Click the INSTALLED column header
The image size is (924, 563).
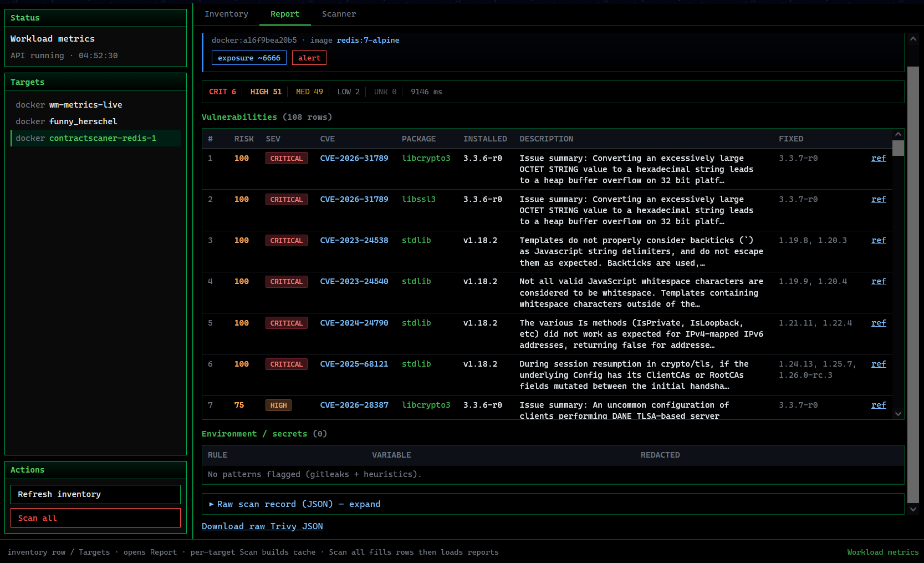tap(485, 139)
